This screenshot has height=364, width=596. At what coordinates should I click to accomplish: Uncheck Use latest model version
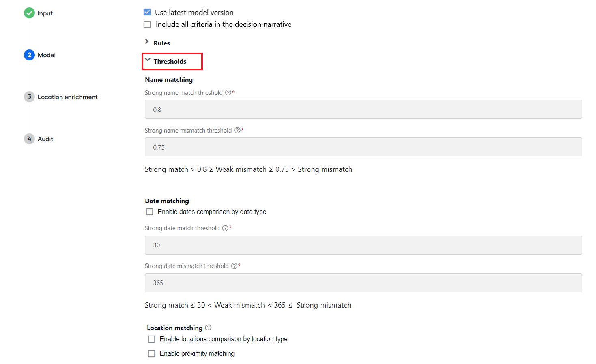tap(147, 12)
